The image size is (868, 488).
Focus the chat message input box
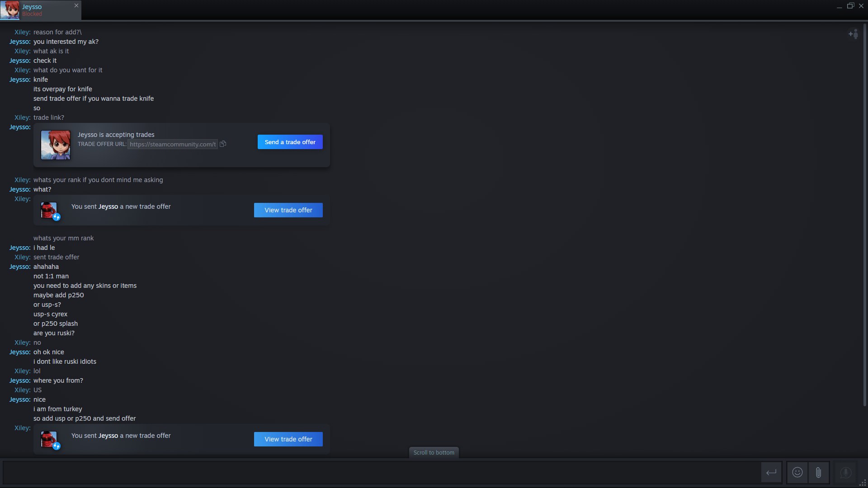(380, 473)
